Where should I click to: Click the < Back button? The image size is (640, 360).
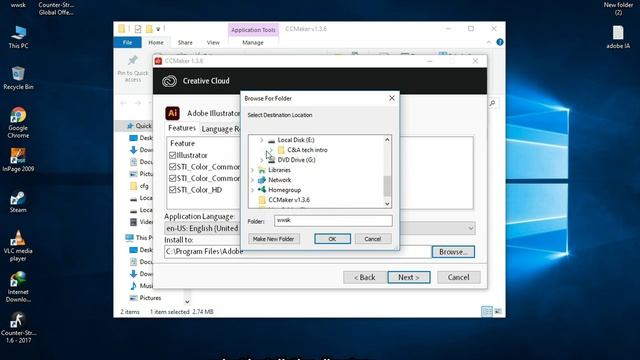tap(364, 277)
